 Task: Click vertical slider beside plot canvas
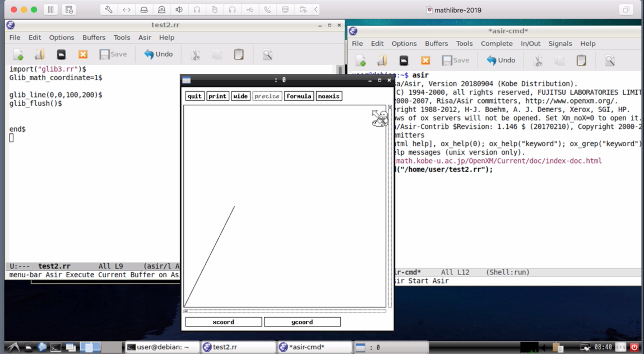click(390, 206)
